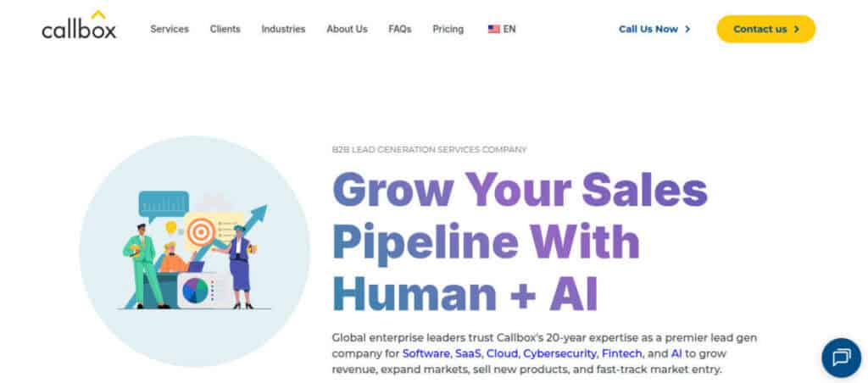868x383 pixels.
Task: Click the bar chart speech bubble in the illustration
Action: tap(164, 203)
